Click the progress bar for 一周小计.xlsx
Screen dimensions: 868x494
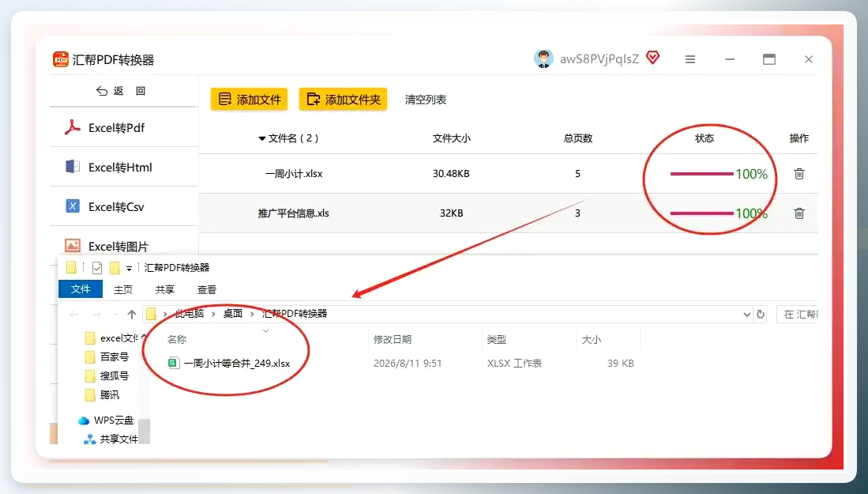point(702,174)
